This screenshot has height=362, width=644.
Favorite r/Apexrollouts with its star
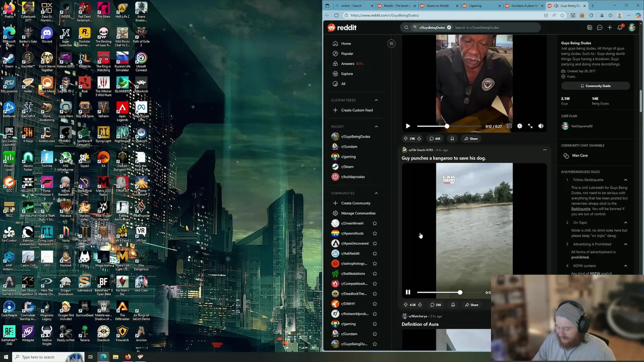(374, 233)
